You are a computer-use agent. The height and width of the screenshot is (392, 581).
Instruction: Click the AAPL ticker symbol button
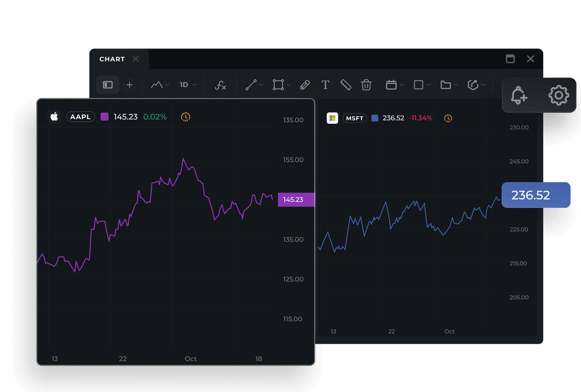point(81,117)
